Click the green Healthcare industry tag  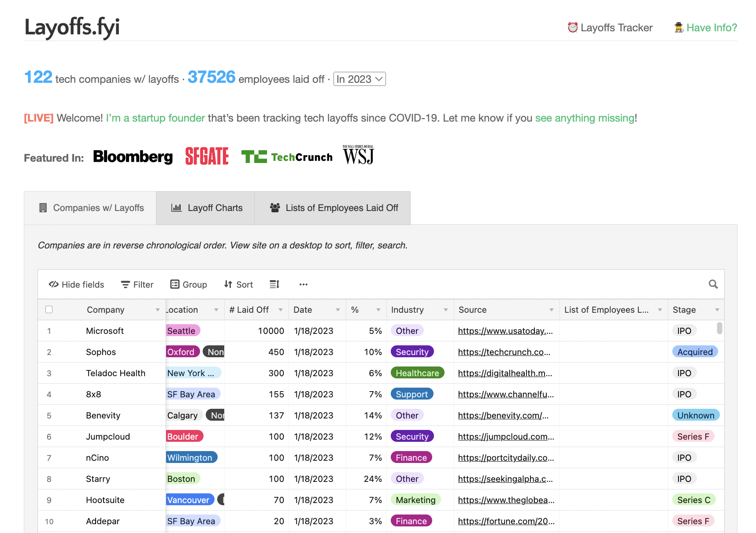[x=417, y=373]
